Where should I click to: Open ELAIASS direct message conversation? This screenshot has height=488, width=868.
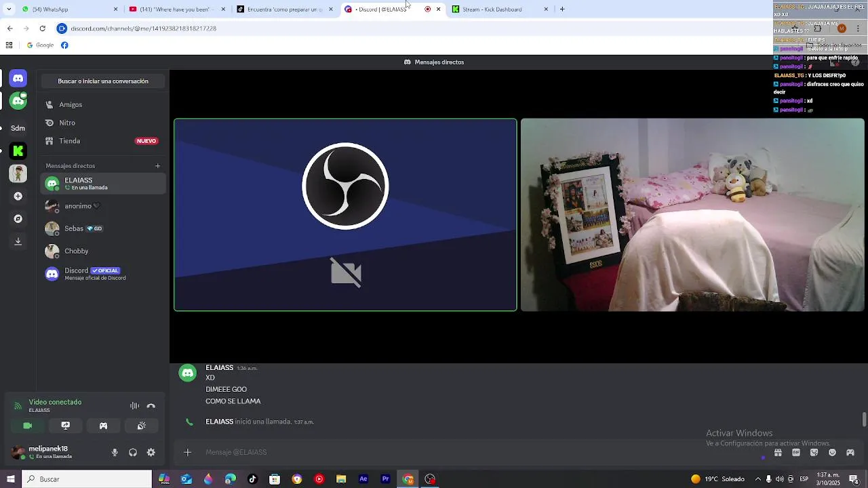102,184
